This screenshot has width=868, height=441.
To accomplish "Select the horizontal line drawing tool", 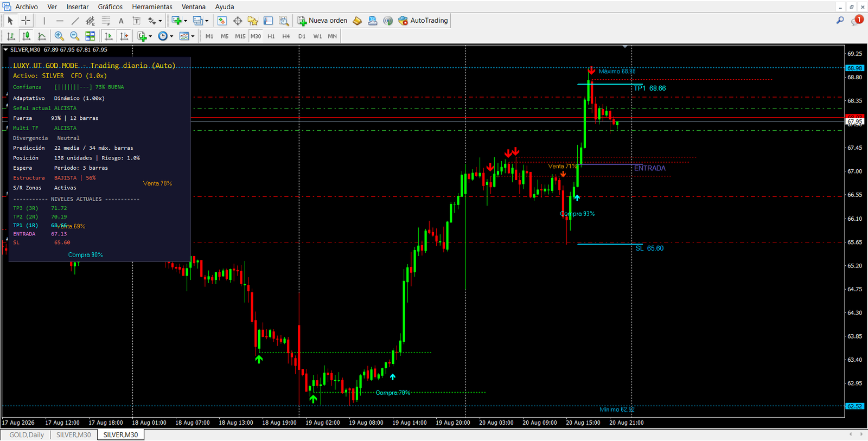I will pyautogui.click(x=60, y=21).
